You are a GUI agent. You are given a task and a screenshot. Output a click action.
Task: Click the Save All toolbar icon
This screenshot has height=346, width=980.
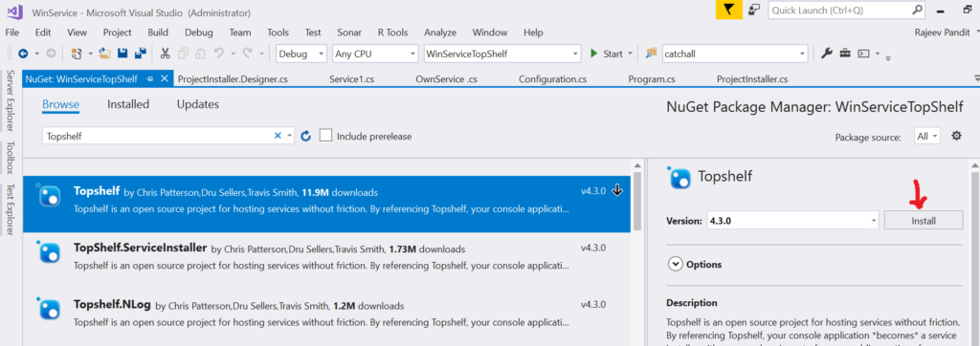[140, 54]
